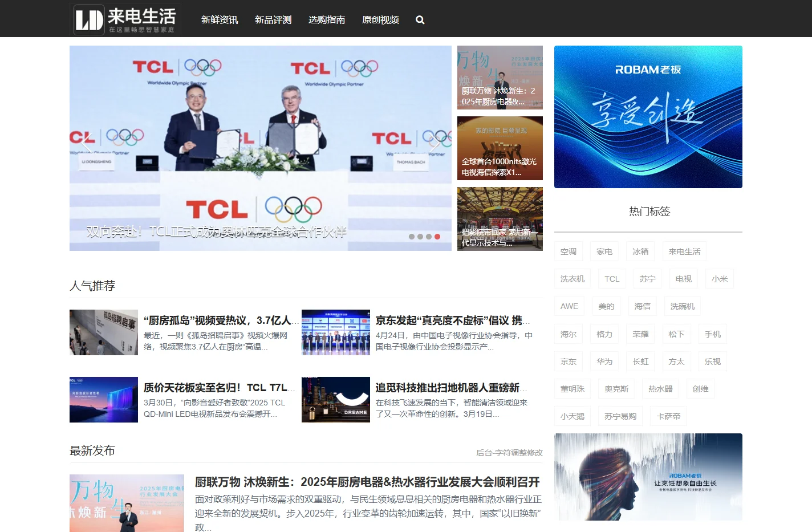Open 2025年厨房电器&热水器行业发展大会 headline
812x532 pixels.
coord(367,482)
